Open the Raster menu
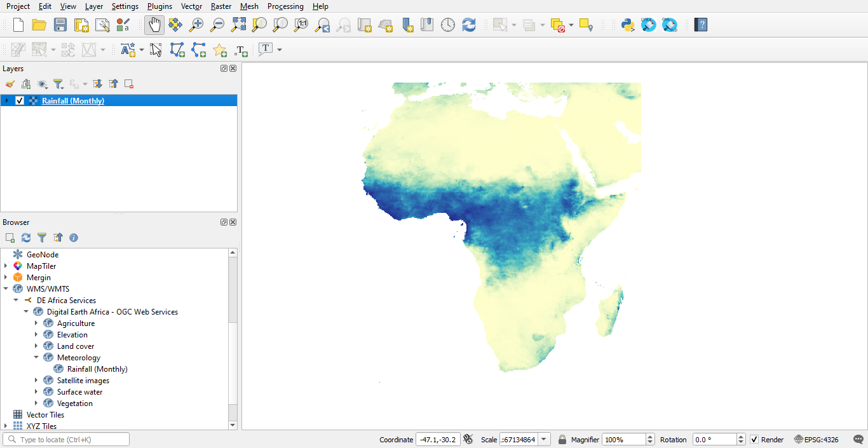The image size is (868, 448). 220,6
